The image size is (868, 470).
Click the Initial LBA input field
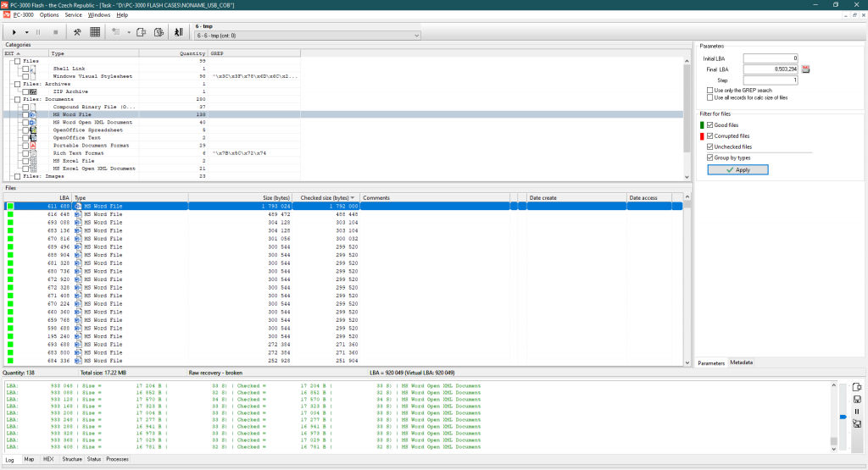point(771,58)
